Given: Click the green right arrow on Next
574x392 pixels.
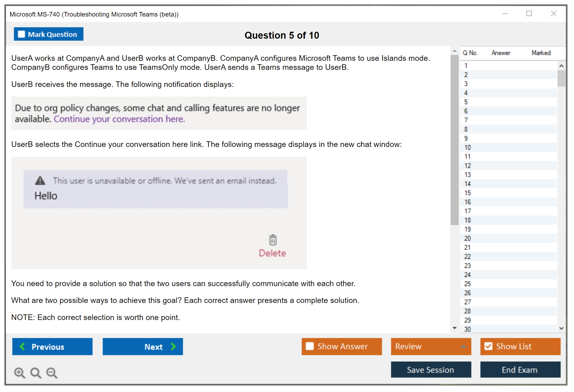Looking at the screenshot, I should coord(173,346).
